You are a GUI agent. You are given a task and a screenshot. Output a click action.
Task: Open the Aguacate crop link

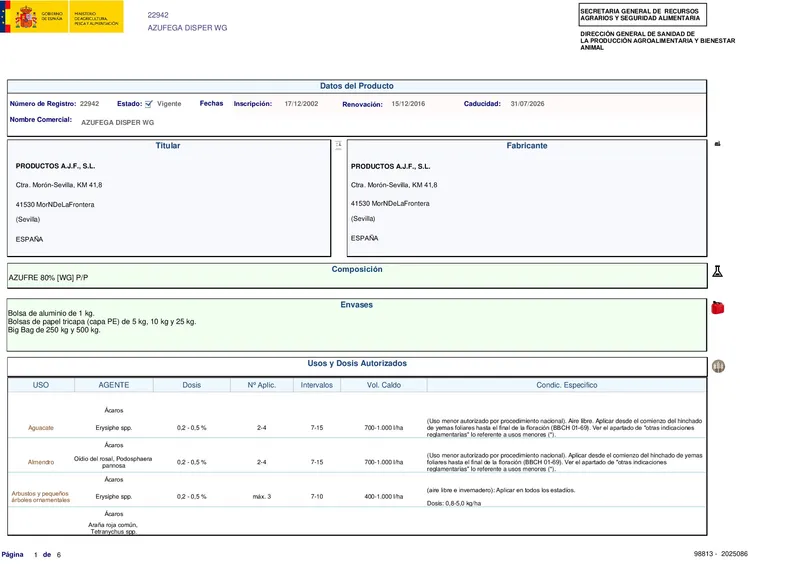pyautogui.click(x=41, y=428)
